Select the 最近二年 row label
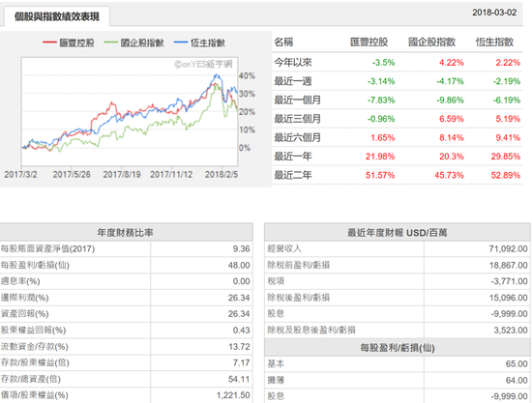Viewport: 532px width, 403px height. pos(293,175)
